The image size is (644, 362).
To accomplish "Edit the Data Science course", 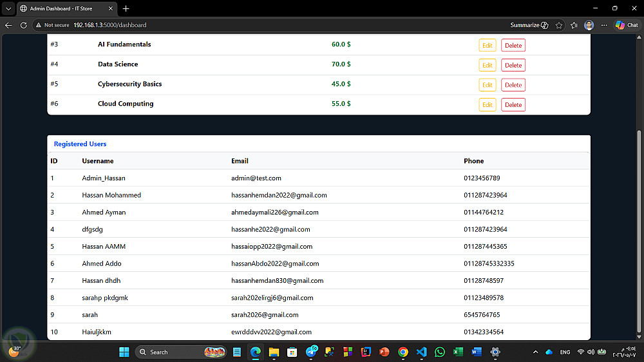I will click(487, 65).
